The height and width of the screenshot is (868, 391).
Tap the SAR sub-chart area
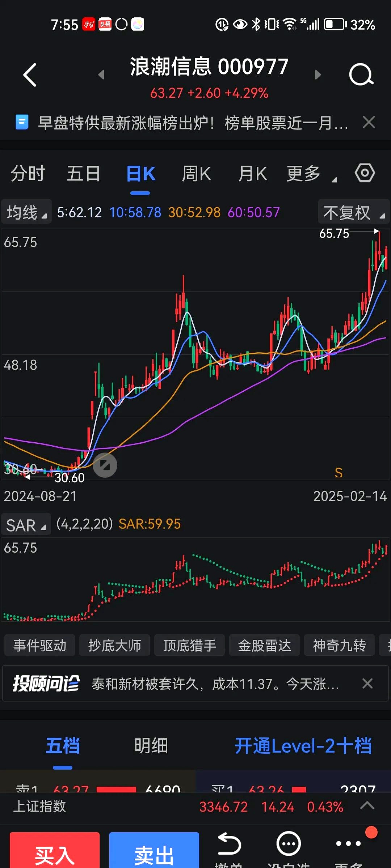[195, 580]
